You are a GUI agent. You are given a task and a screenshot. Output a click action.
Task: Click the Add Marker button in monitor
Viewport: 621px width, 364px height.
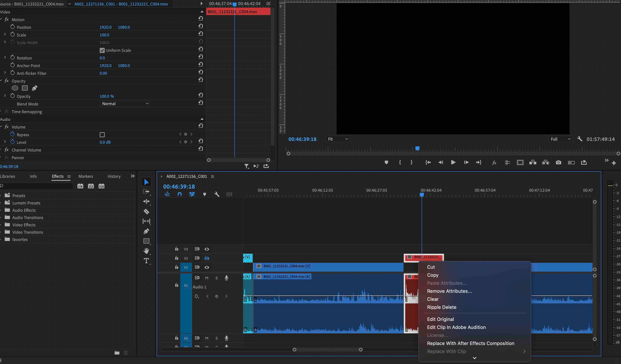[386, 162]
